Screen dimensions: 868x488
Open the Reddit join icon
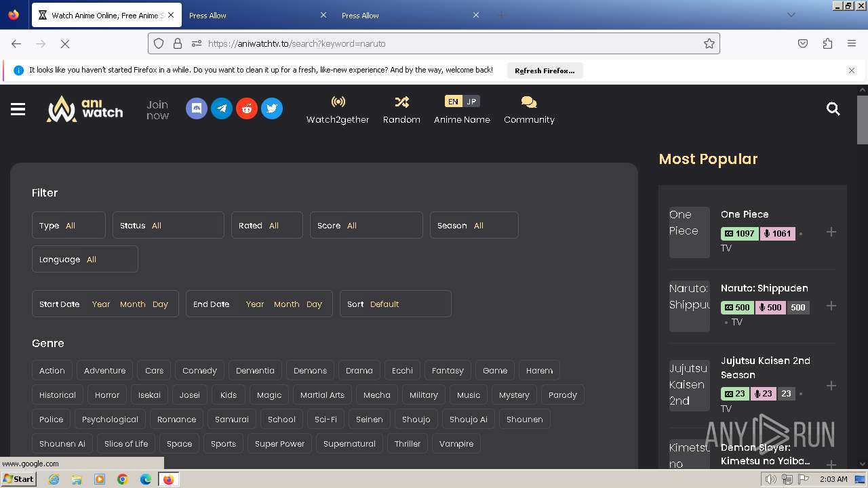coord(247,108)
